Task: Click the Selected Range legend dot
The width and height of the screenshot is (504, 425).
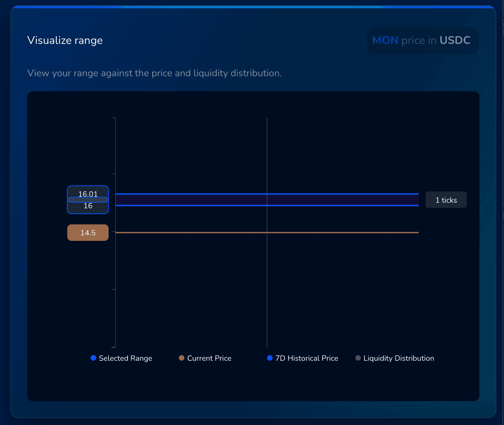Action: coord(93,358)
